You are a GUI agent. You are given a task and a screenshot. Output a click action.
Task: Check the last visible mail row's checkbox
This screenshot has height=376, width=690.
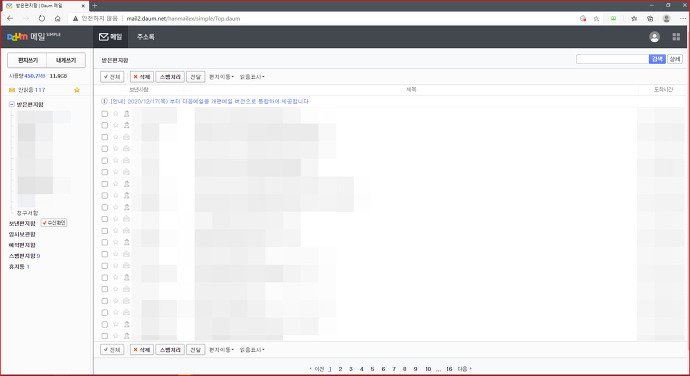pyautogui.click(x=105, y=336)
